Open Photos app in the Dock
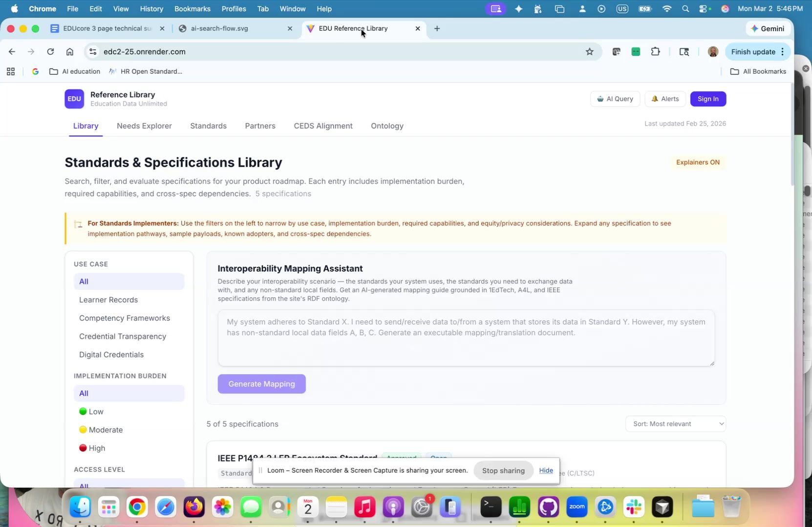Screen dimensions: 812x527 (x=222, y=507)
